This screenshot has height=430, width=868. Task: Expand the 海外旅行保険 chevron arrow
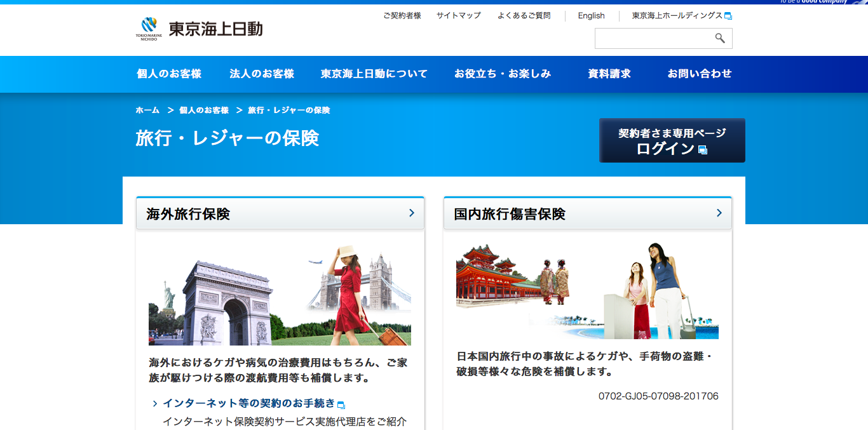click(412, 213)
